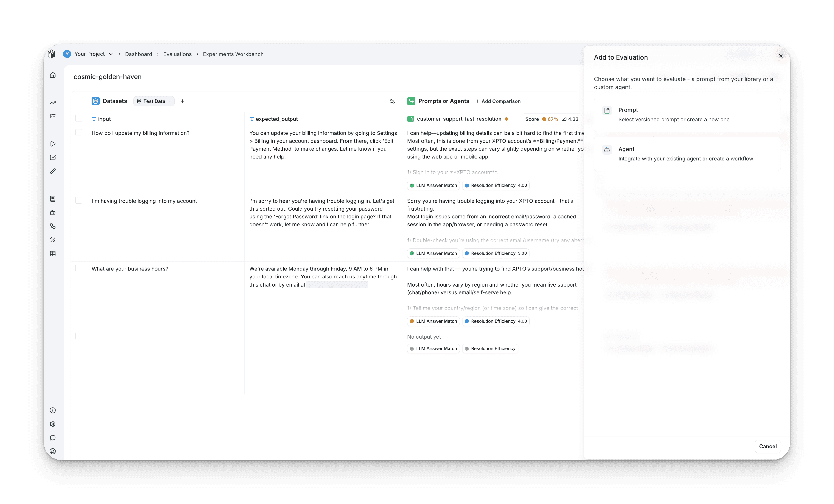The width and height of the screenshot is (834, 504).
Task: Open the analytics trend icon in the sidebar
Action: pyautogui.click(x=53, y=102)
